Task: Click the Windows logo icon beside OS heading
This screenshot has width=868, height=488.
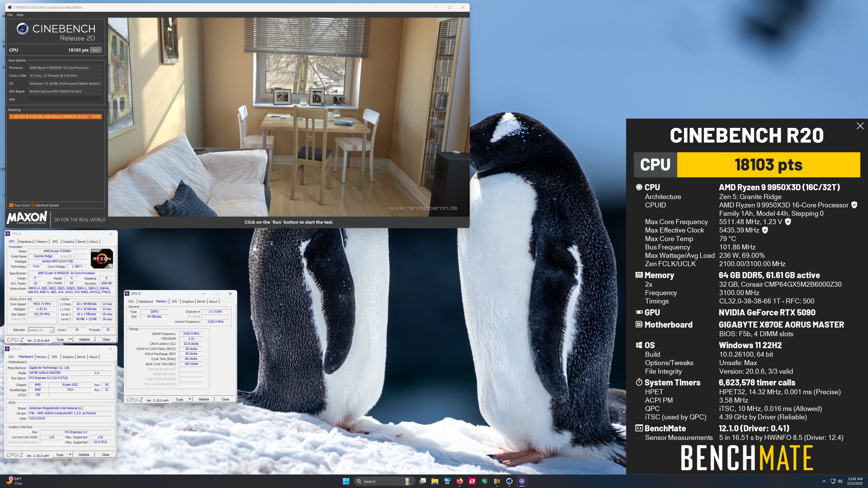Action: click(639, 345)
